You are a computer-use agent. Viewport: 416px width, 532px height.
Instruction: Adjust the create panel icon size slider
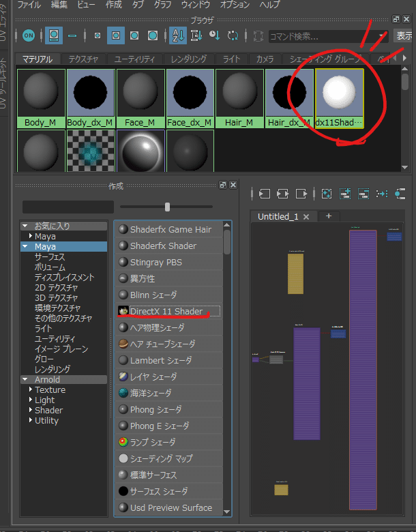coord(167,207)
